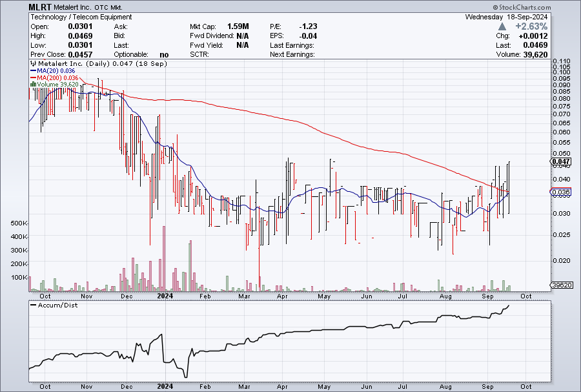Click the 0.036 moving average price tag
The width and height of the screenshot is (581, 392).
click(x=560, y=192)
